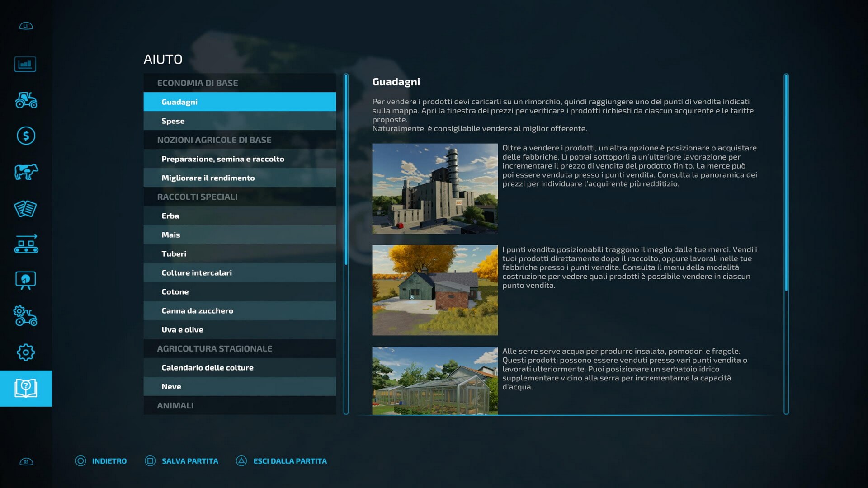868x488 pixels.
Task: Open the Colture intercalari topic
Action: pos(240,272)
